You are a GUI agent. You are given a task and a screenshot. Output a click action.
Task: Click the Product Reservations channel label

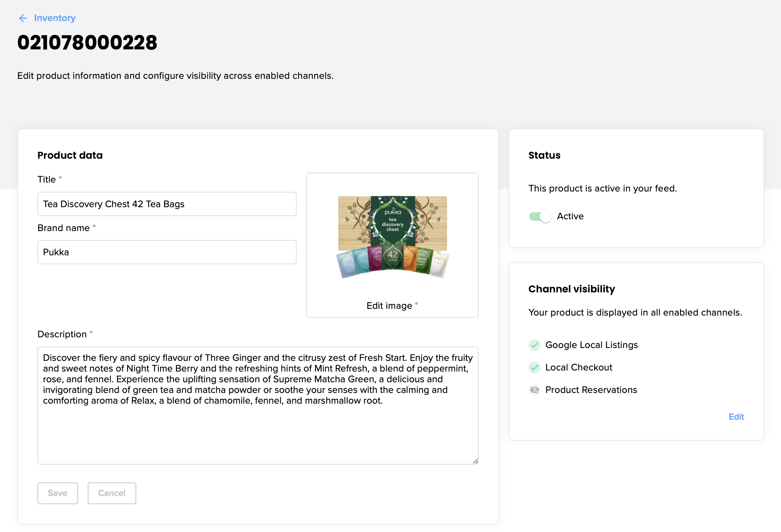(x=591, y=390)
